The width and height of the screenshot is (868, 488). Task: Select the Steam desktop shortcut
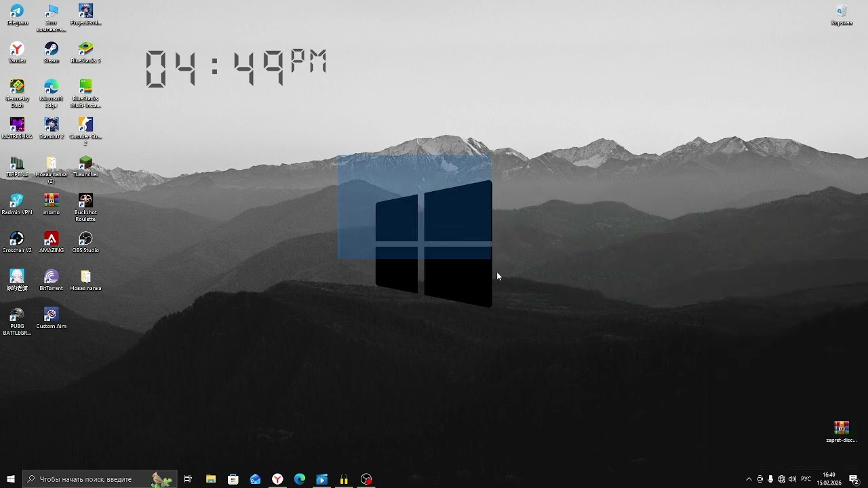[x=52, y=53]
